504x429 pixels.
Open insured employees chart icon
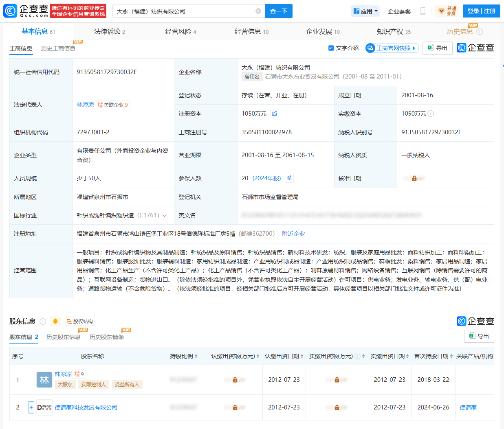coord(289,178)
